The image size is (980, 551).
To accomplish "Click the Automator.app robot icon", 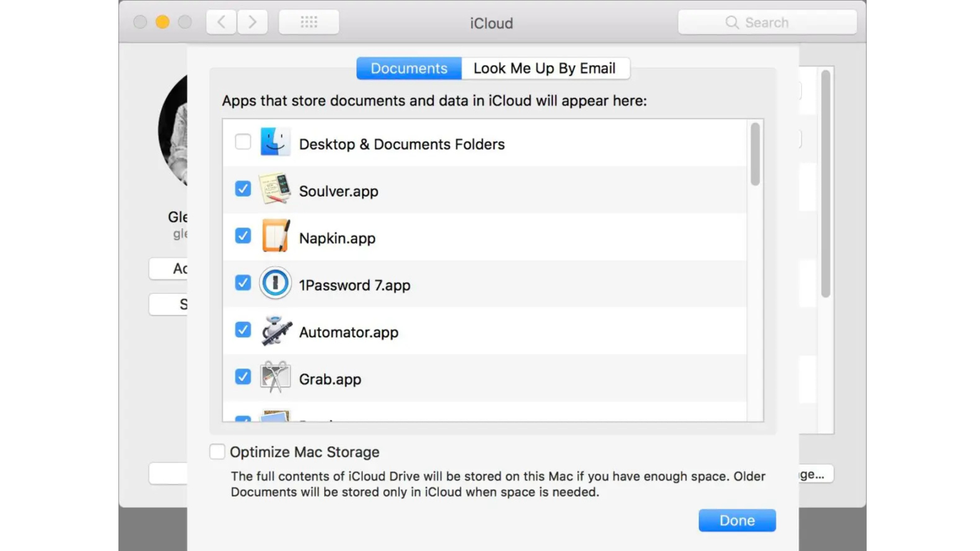I will pos(275,330).
